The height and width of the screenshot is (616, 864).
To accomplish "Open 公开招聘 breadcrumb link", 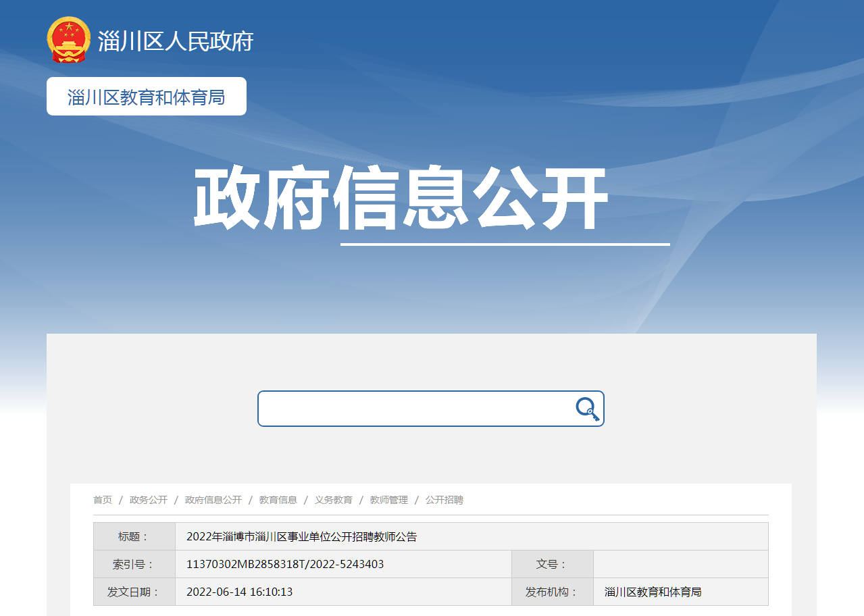I will coord(444,500).
